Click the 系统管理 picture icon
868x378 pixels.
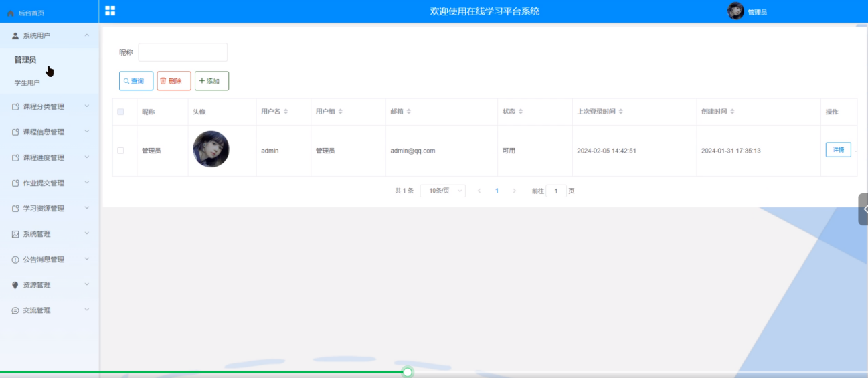(x=15, y=233)
